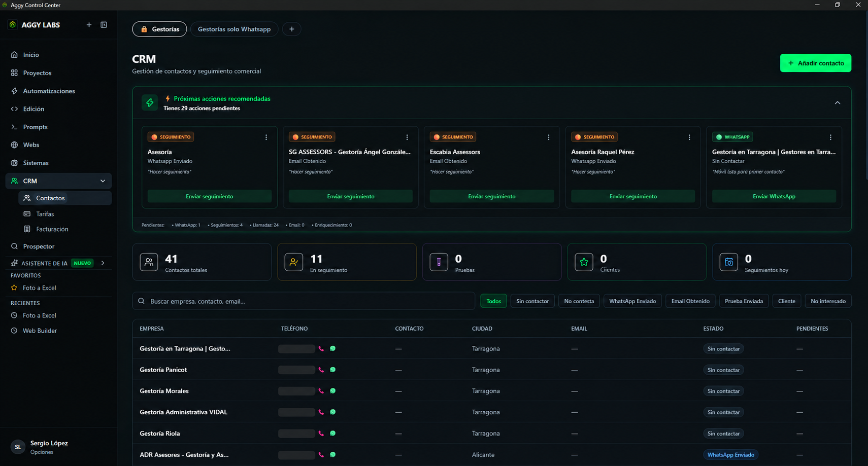
Task: Open the Sin contactar status of Gestoría Panicot
Action: [723, 370]
